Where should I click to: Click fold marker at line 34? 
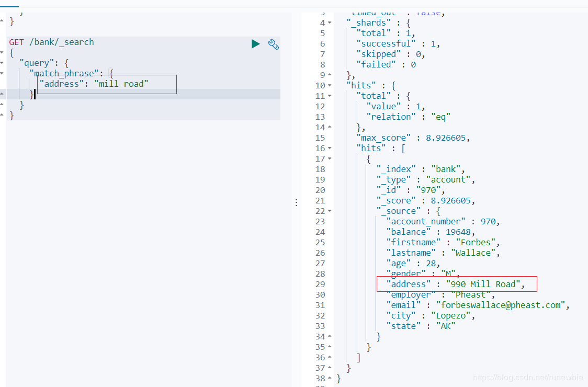pyautogui.click(x=330, y=336)
